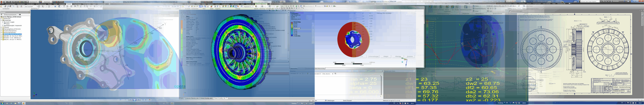644x105 pixels.
Task: Open the Modell browser header dropdown
Action: [4, 12]
